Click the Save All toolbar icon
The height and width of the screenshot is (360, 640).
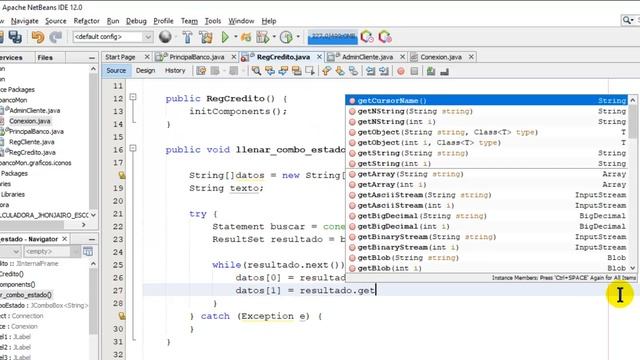(x=15, y=37)
